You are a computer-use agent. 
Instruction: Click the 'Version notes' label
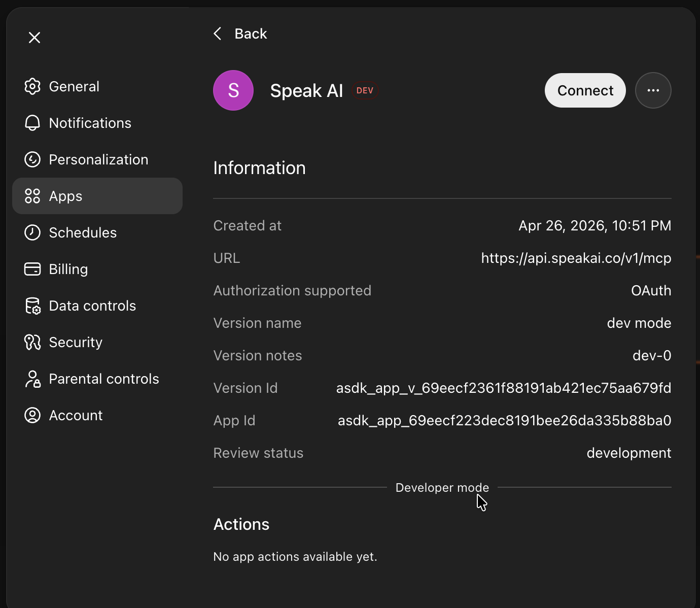(257, 355)
